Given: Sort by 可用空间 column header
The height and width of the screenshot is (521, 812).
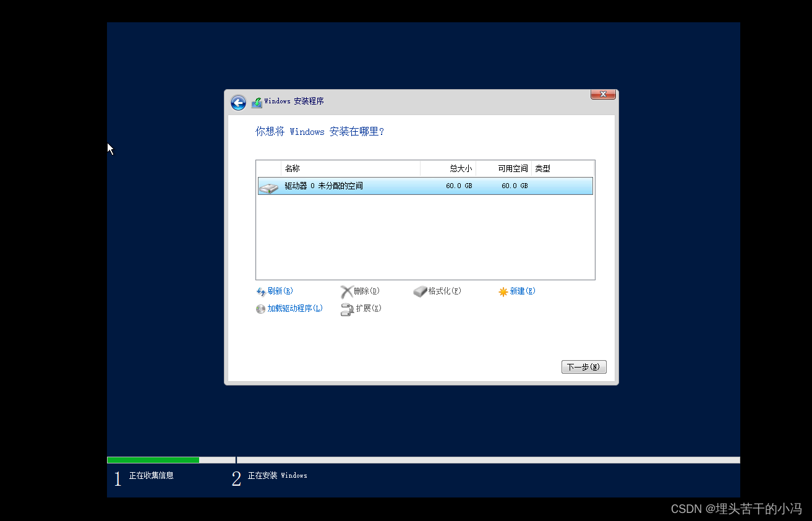Looking at the screenshot, I should tap(504, 168).
